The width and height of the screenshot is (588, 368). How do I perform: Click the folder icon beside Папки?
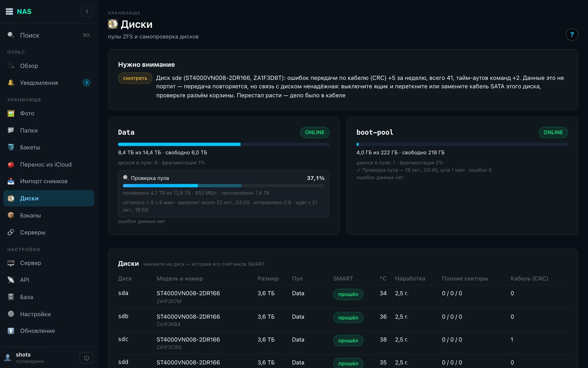[11, 130]
